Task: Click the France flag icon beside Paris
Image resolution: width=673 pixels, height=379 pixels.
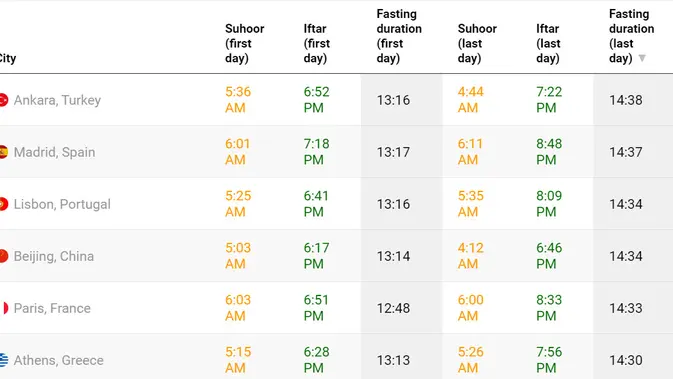Action: 4,308
